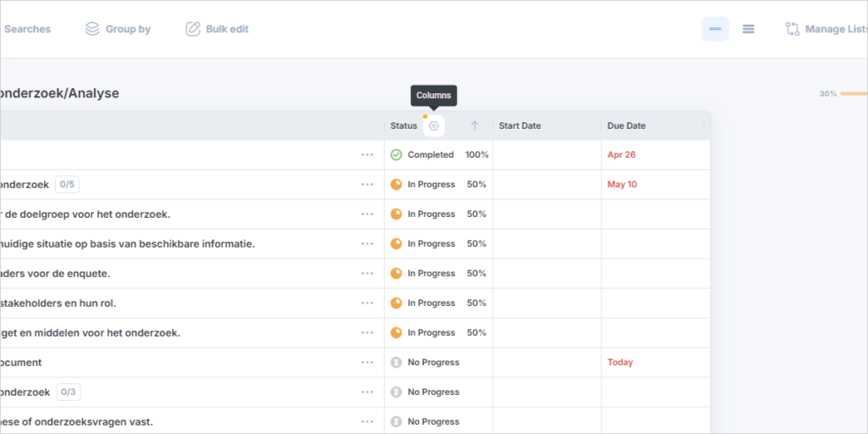This screenshot has width=868, height=434.
Task: Click the Bulk edit button
Action: click(x=217, y=29)
